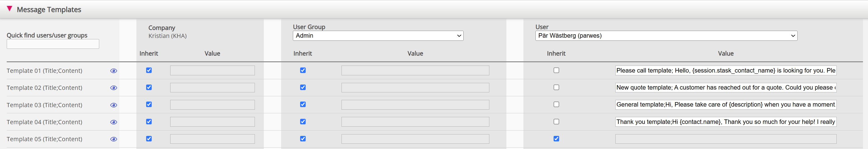The width and height of the screenshot is (868, 149).
Task: Uncheck User Inherit for Template 05
Action: pos(556,139)
